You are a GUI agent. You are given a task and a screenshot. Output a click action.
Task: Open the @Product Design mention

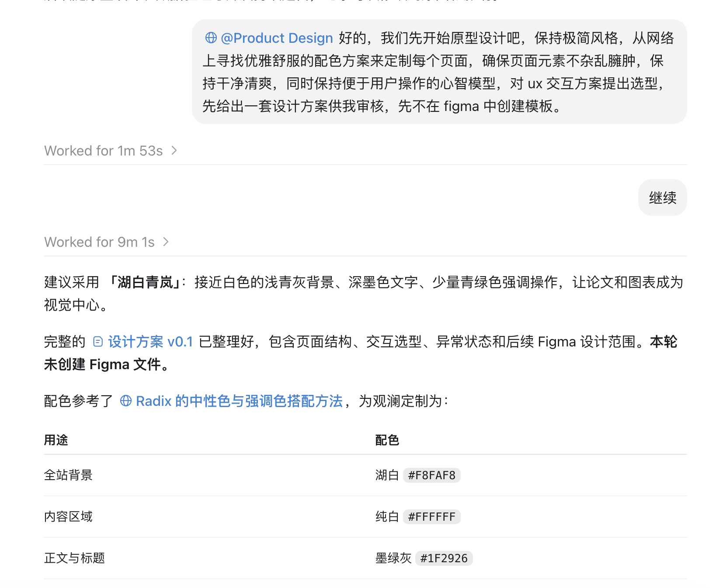tap(277, 38)
